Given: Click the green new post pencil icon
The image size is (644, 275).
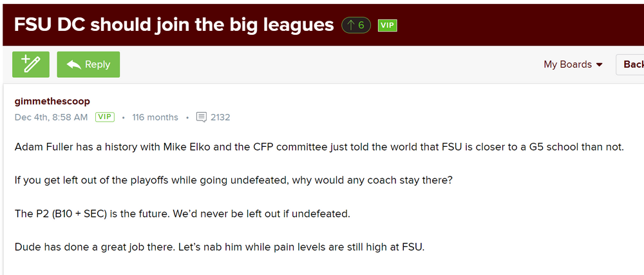Looking at the screenshot, I should point(30,64).
